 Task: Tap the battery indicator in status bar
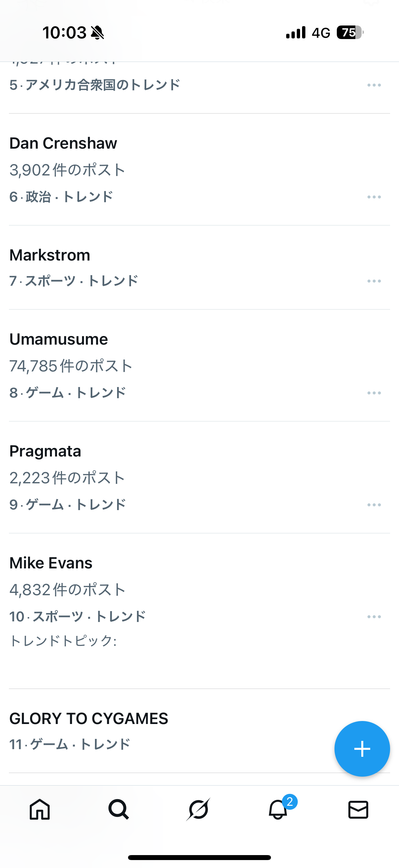click(349, 33)
